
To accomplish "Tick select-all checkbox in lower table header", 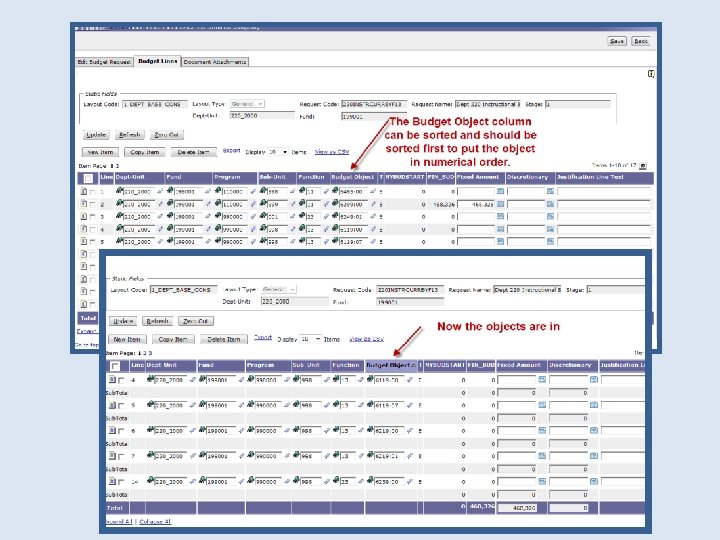I will [115, 366].
